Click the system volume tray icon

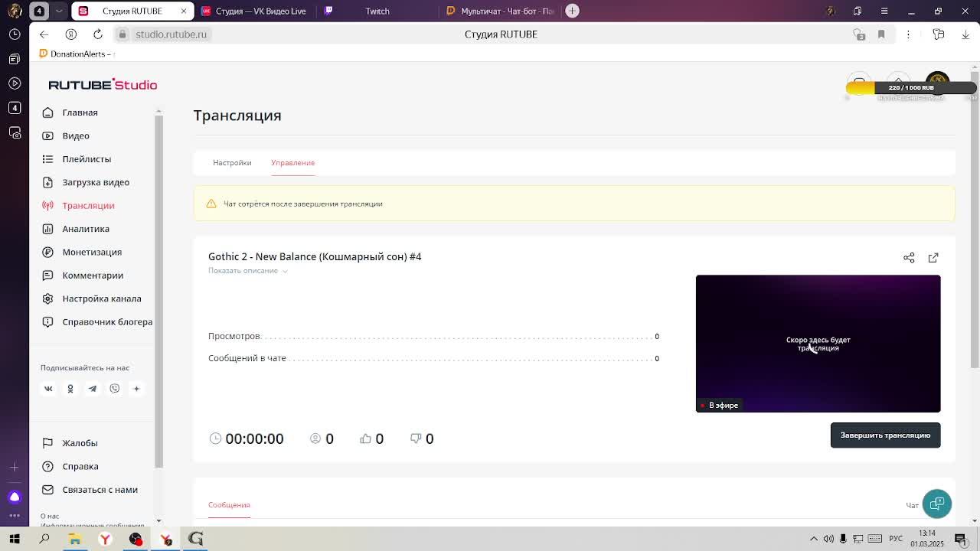coord(828,539)
